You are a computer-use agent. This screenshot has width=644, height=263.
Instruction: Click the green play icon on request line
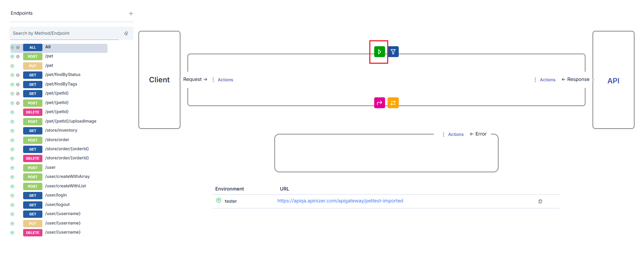point(379,52)
